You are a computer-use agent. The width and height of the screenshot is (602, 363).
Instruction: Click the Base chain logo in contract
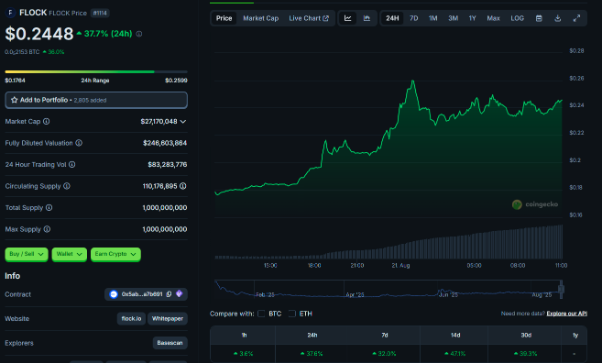point(113,294)
